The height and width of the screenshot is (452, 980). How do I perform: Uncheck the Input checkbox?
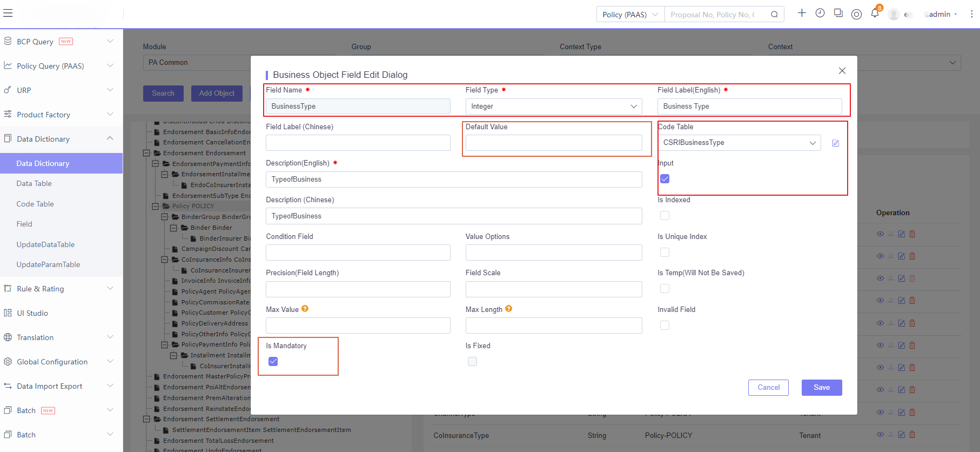coord(664,179)
